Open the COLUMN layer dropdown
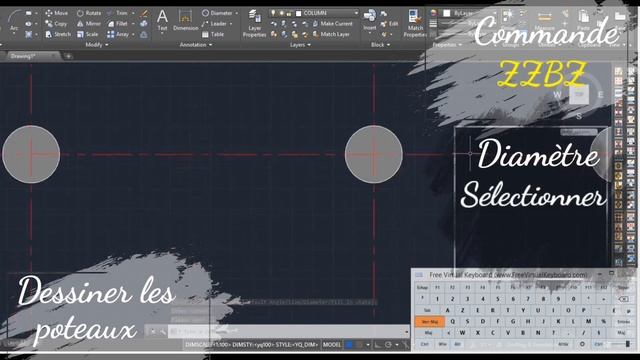640x360 pixels. (356, 13)
